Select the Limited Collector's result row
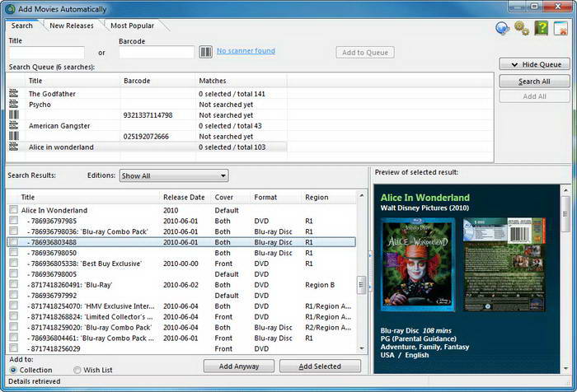Screen dimensions: 577x392 (181, 316)
